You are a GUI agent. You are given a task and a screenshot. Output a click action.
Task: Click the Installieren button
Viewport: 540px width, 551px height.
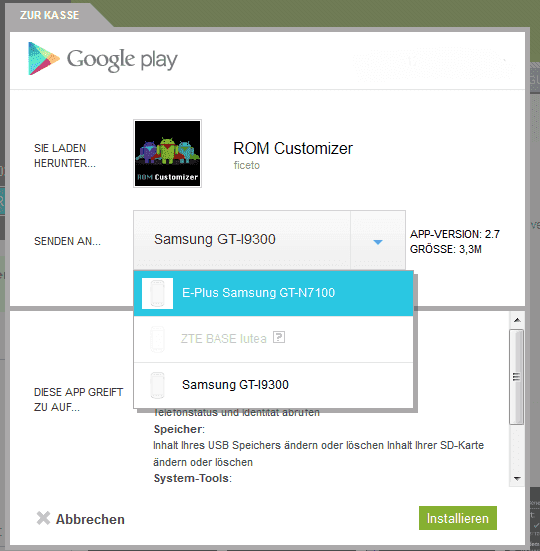click(x=458, y=518)
